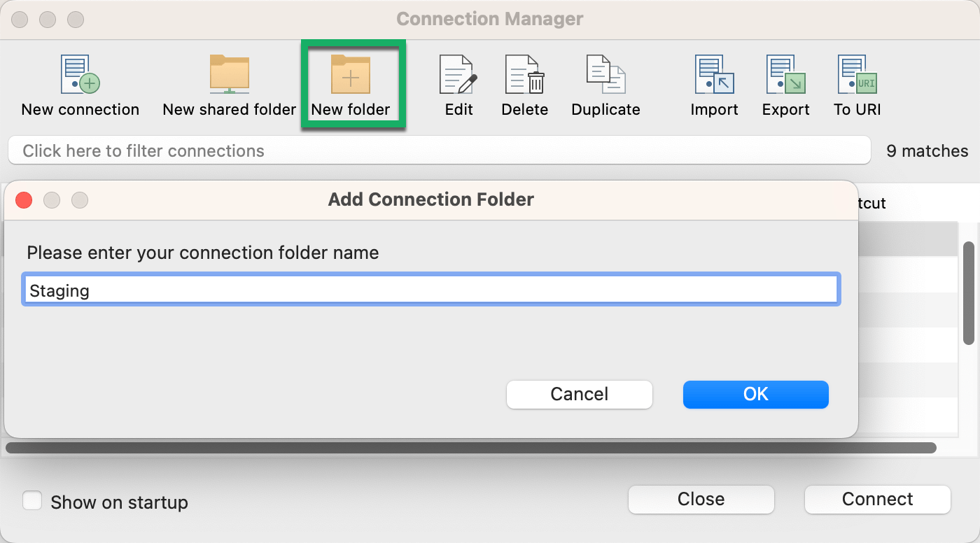Click the Delete trash icon

tap(524, 76)
